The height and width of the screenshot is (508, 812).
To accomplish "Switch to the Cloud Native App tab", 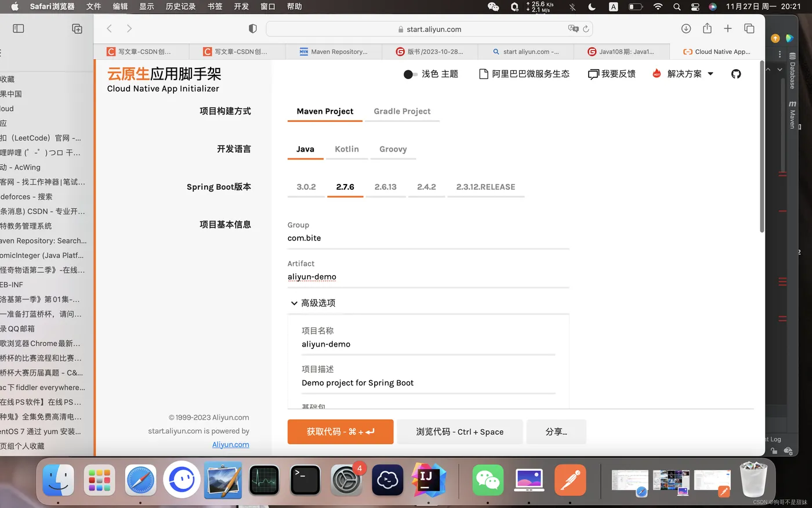I will click(717, 52).
